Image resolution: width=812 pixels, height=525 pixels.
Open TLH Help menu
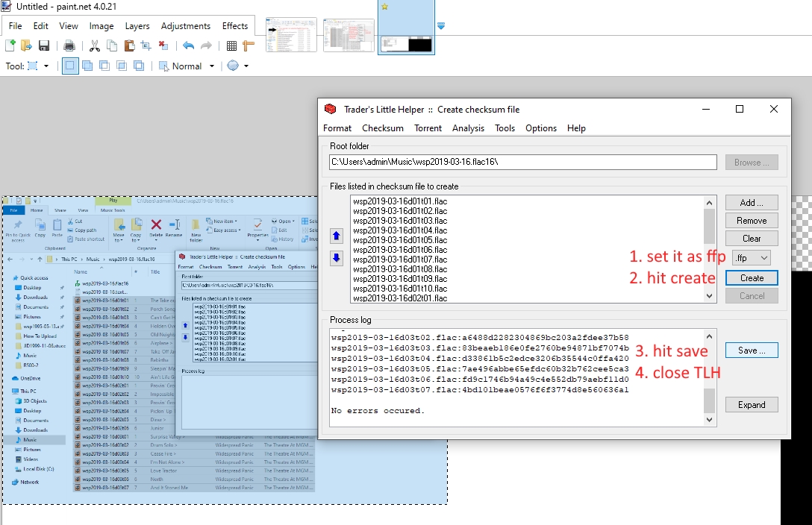pos(576,128)
